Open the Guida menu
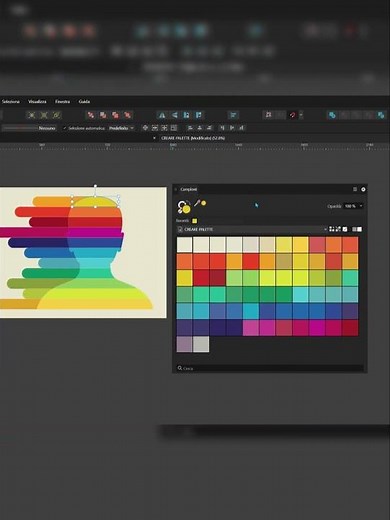 (84, 101)
